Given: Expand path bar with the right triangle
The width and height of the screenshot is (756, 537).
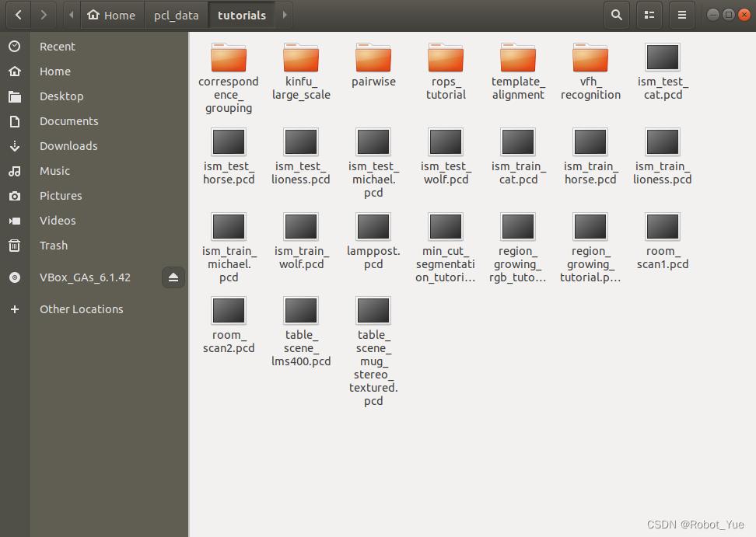Looking at the screenshot, I should (x=285, y=15).
